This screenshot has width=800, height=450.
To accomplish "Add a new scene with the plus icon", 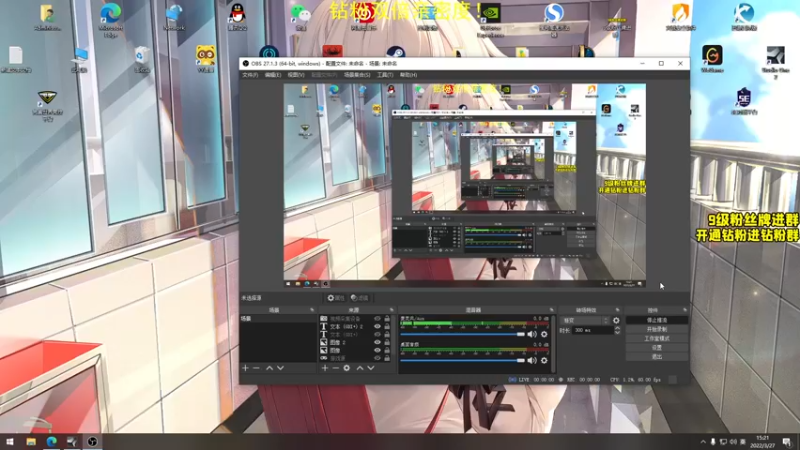I will click(x=245, y=368).
